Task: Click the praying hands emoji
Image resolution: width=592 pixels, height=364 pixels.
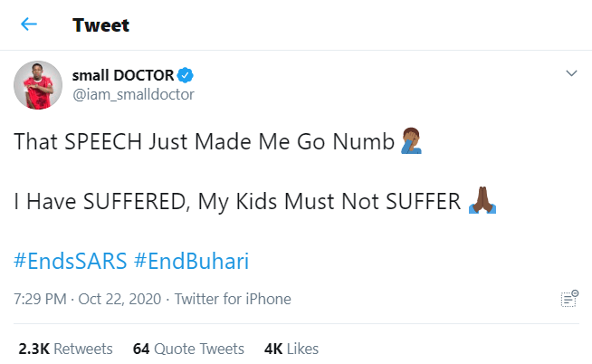Action: pyautogui.click(x=481, y=201)
